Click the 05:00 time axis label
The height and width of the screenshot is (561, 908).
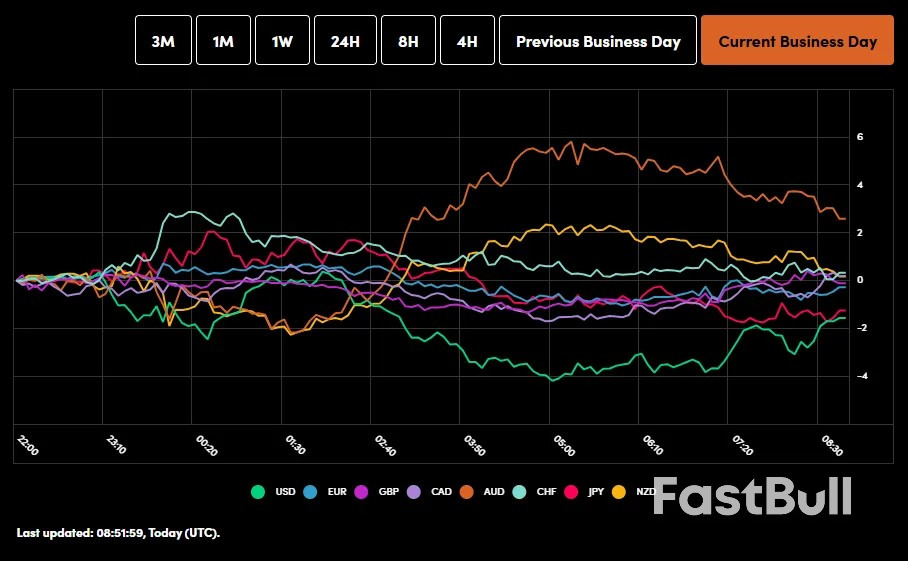click(564, 445)
